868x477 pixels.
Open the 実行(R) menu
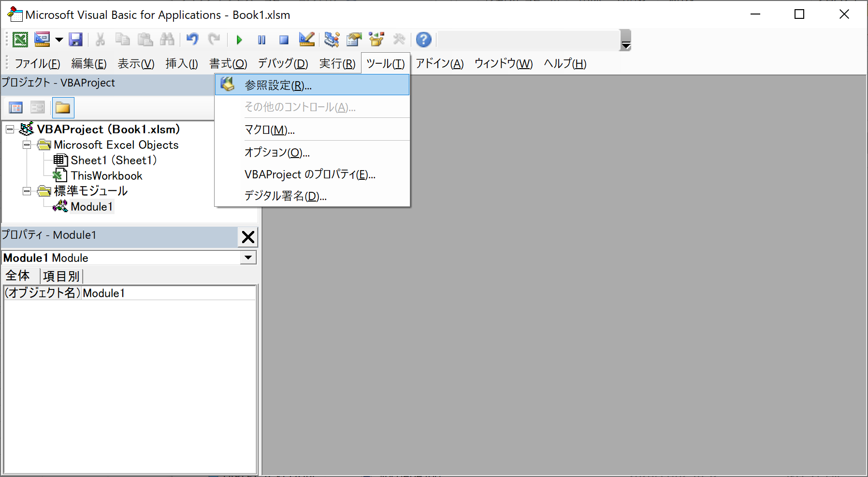pos(337,64)
